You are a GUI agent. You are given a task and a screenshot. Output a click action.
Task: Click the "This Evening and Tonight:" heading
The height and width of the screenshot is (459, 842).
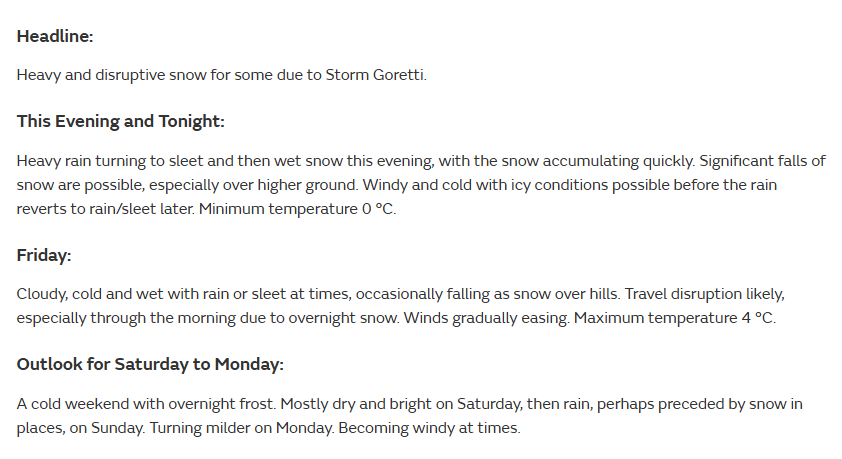120,121
